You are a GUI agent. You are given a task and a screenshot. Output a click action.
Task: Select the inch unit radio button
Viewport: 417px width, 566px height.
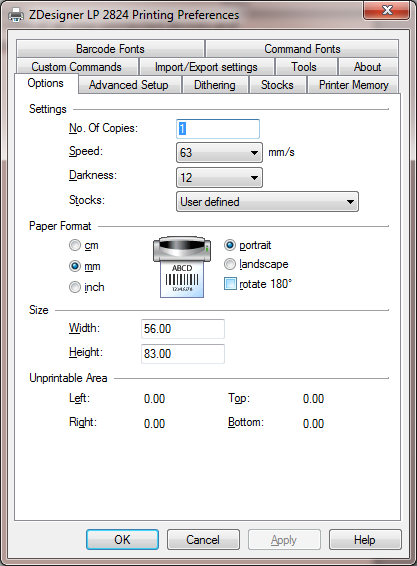[75, 287]
